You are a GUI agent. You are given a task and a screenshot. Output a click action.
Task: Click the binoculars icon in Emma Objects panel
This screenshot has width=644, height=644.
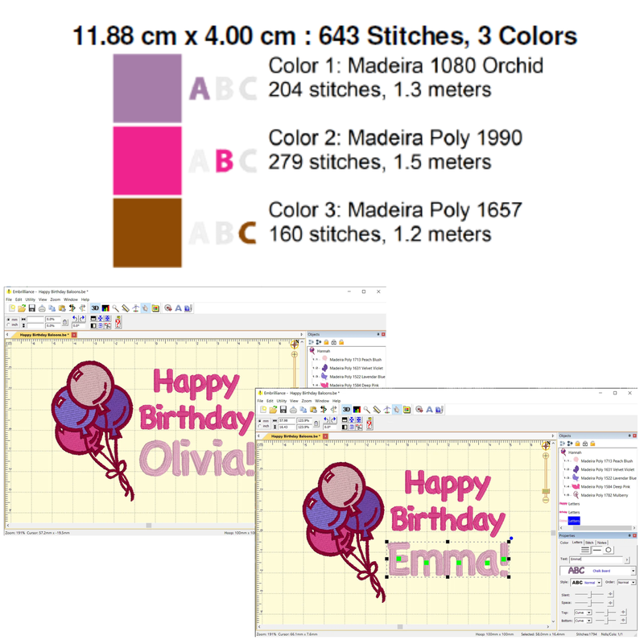(x=585, y=444)
